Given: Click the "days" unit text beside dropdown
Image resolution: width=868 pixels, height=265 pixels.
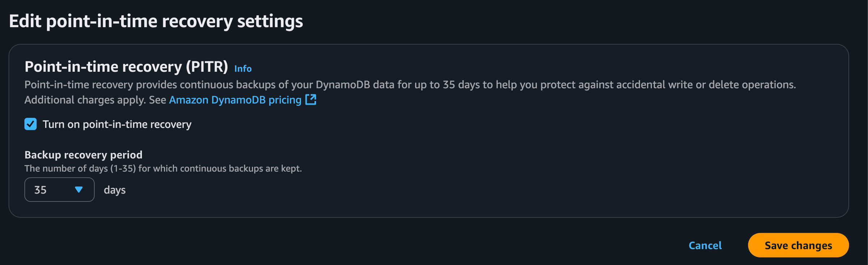Looking at the screenshot, I should coord(115,190).
